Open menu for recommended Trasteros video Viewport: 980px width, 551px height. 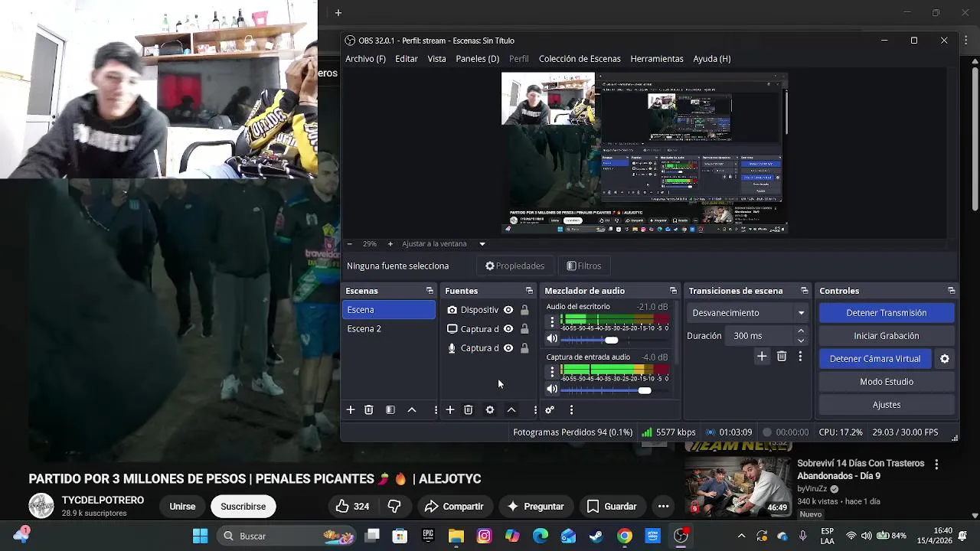(936, 465)
